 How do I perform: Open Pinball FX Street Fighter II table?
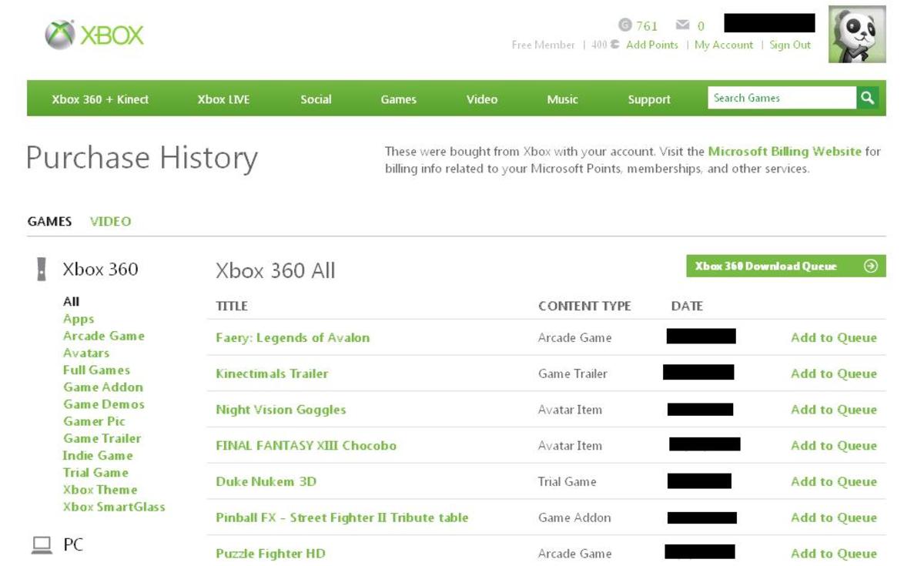[x=342, y=517]
